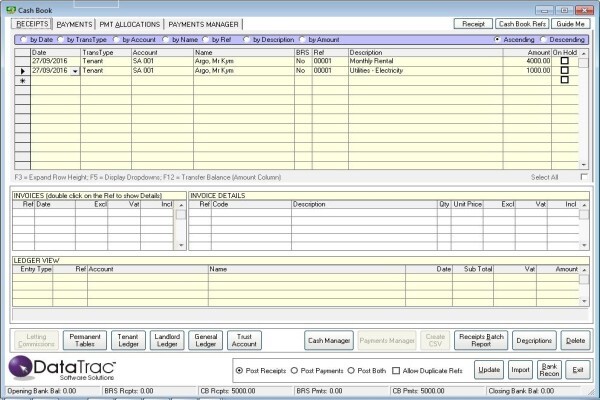Click the Monthly Rental description cell
This screenshot has height=400, width=600.
(426, 61)
